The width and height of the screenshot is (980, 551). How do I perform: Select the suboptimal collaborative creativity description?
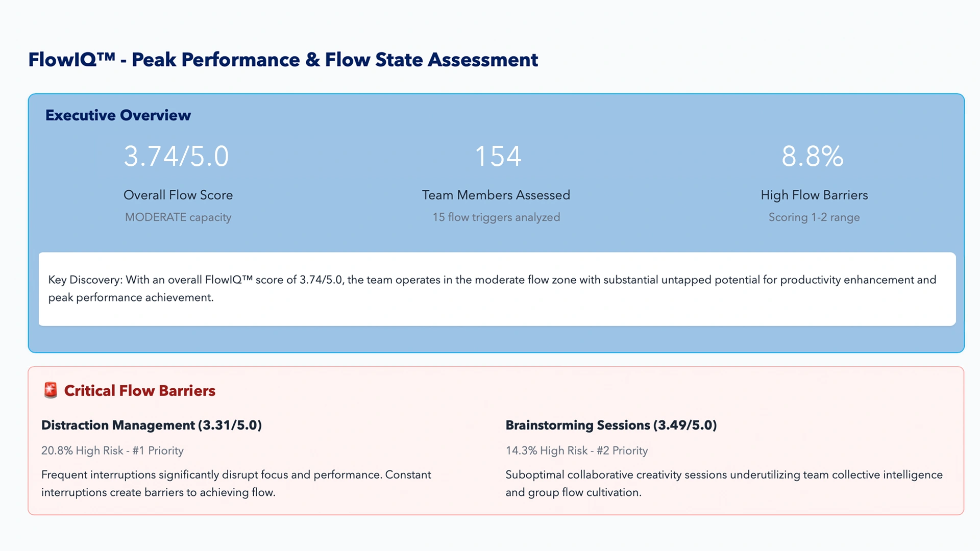click(723, 484)
